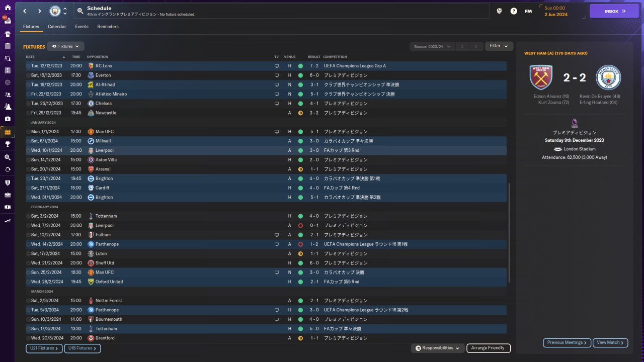This screenshot has width=644, height=362.
Task: Open the trophy Competitions icon in the sidebar
Action: pyautogui.click(x=8, y=144)
